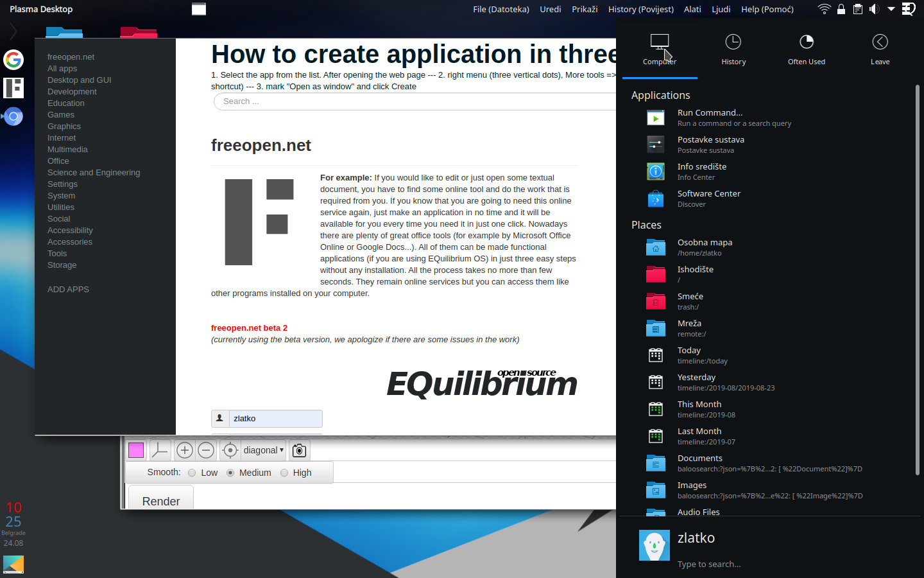Open Alati menu
924x578 pixels.
pos(692,9)
